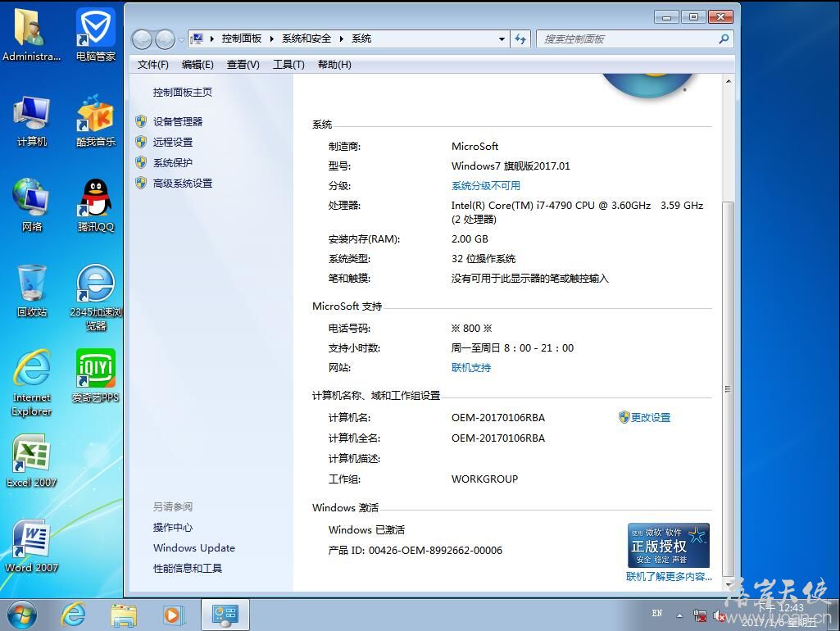
Task: Open the 帮助(H) menu
Action: (334, 65)
